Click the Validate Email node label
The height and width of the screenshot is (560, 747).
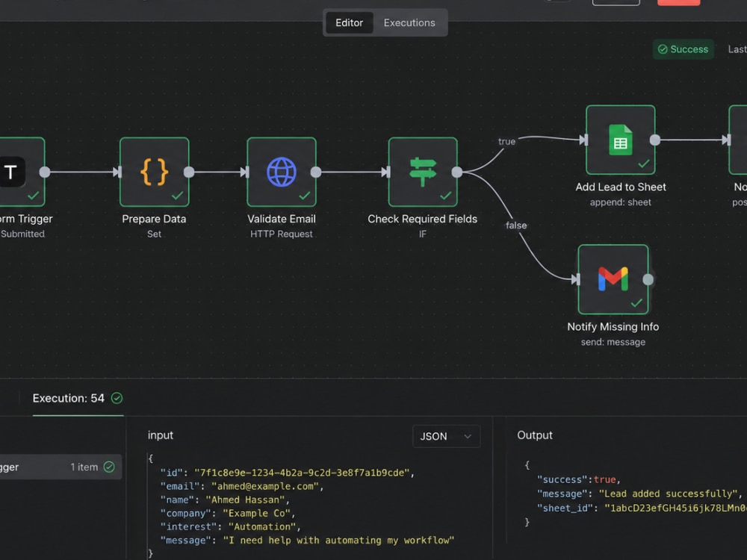[282, 219]
